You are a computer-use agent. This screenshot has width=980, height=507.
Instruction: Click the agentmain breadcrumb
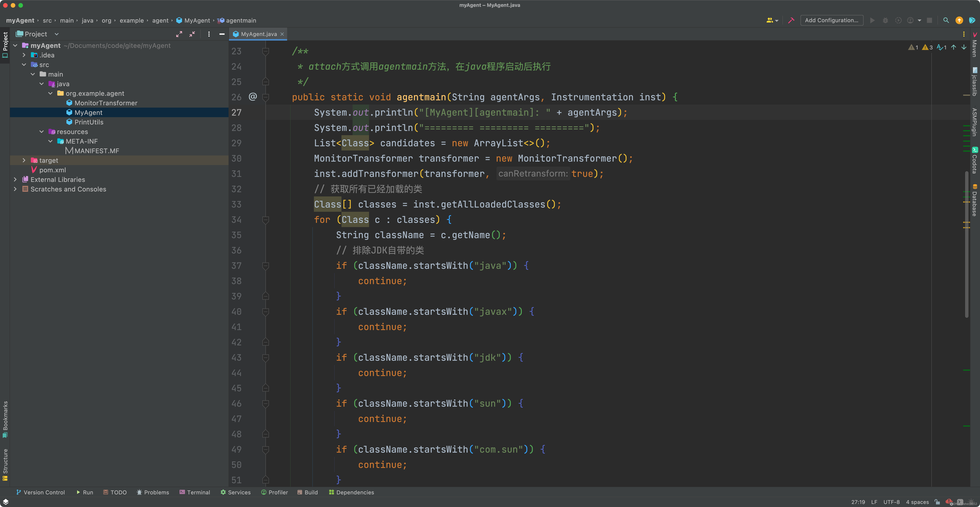click(x=237, y=20)
